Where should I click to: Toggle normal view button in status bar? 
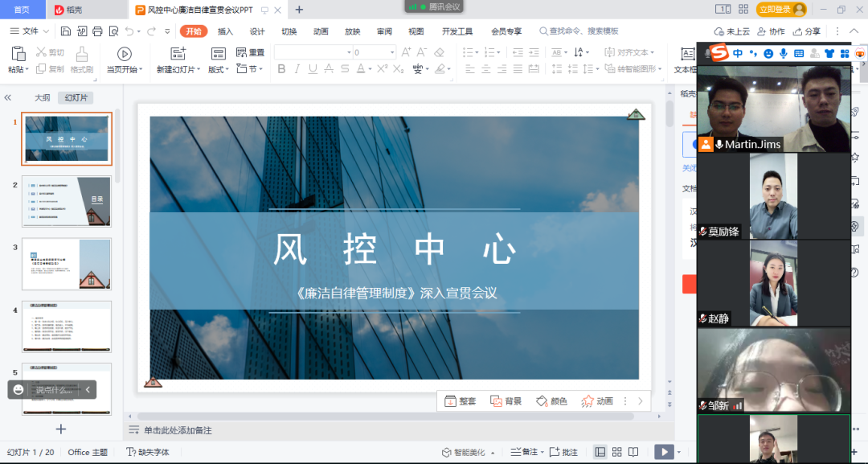[600, 452]
